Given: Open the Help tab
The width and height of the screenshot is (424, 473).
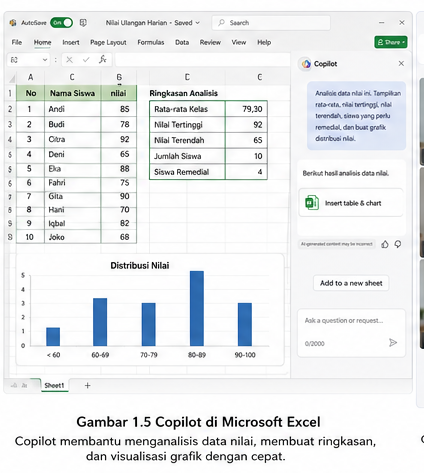Looking at the screenshot, I should coord(264,42).
